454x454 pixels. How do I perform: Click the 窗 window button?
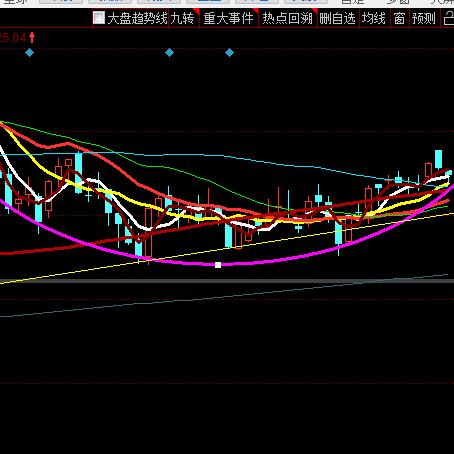(x=399, y=18)
